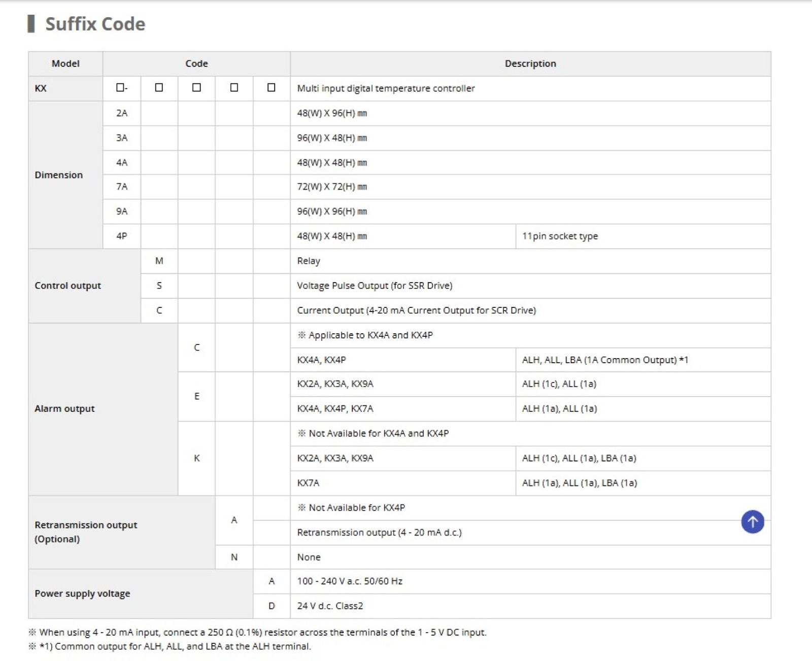Viewport: 812px width, 661px height.
Task: Click '11pin socket type' cell
Action: [643, 236]
